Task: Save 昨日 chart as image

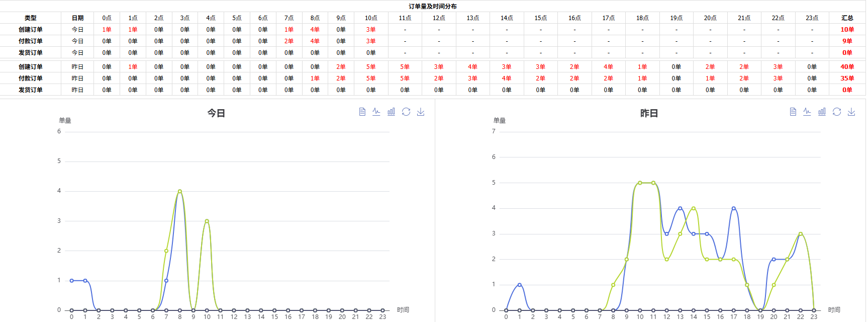Action: [x=851, y=112]
